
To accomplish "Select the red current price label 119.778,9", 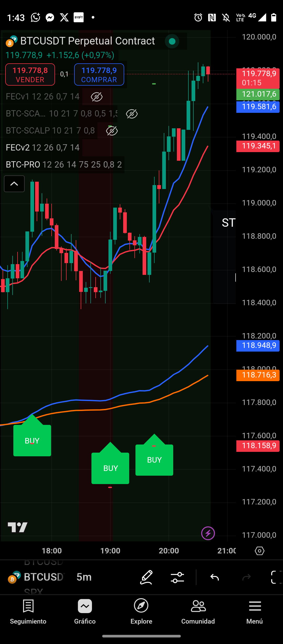I will (258, 78).
